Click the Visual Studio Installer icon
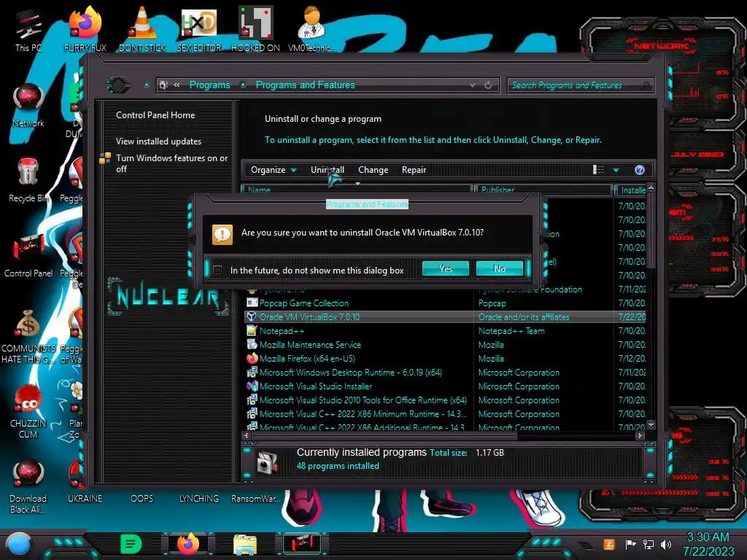This screenshot has width=747, height=560. (x=252, y=386)
